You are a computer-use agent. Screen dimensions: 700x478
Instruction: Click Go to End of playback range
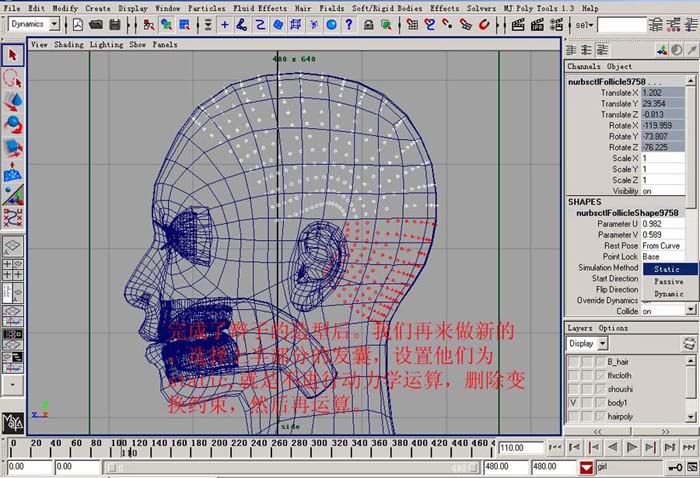[x=689, y=447]
